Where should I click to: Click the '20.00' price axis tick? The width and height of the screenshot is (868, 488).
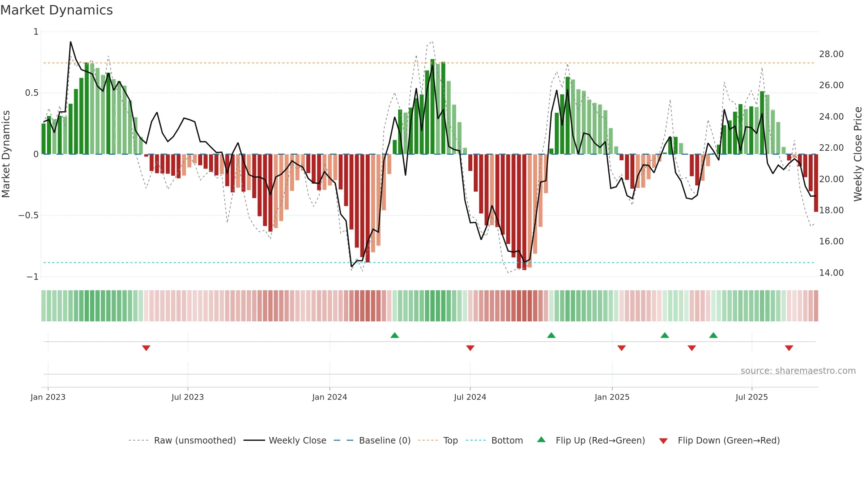click(x=831, y=179)
